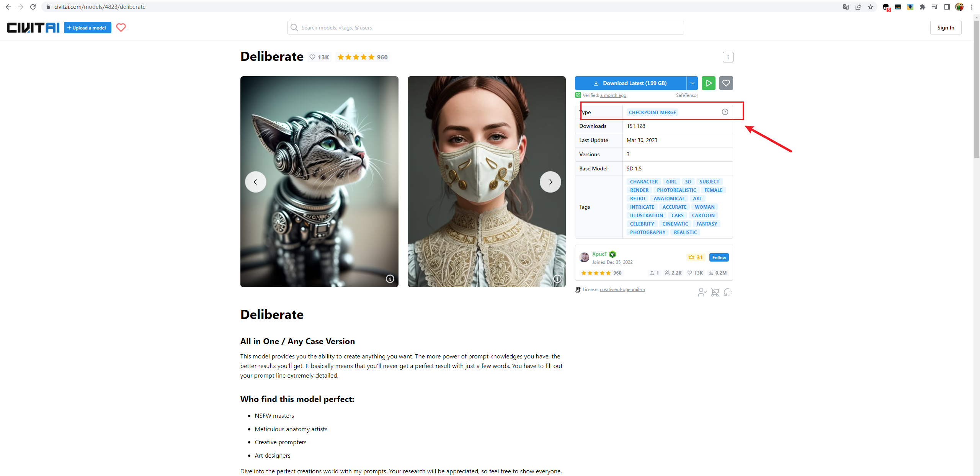
Task: Click the SD 1.5 base model value
Action: click(634, 169)
